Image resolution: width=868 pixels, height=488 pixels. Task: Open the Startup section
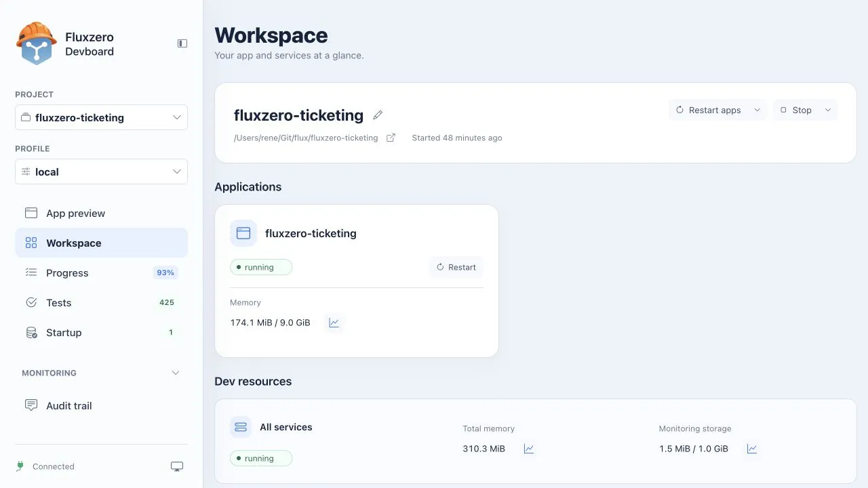tap(101, 332)
